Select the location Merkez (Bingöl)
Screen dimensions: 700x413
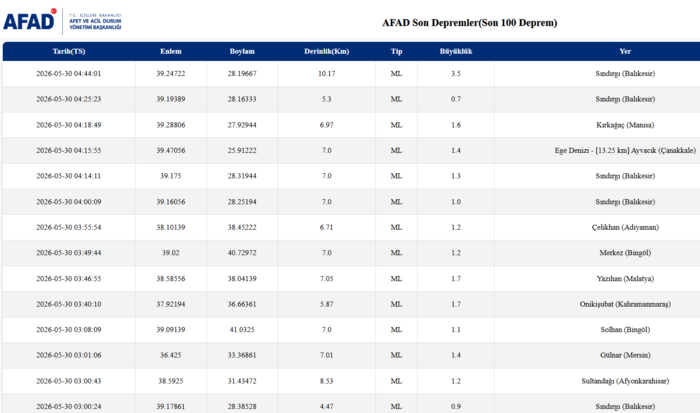tap(625, 253)
